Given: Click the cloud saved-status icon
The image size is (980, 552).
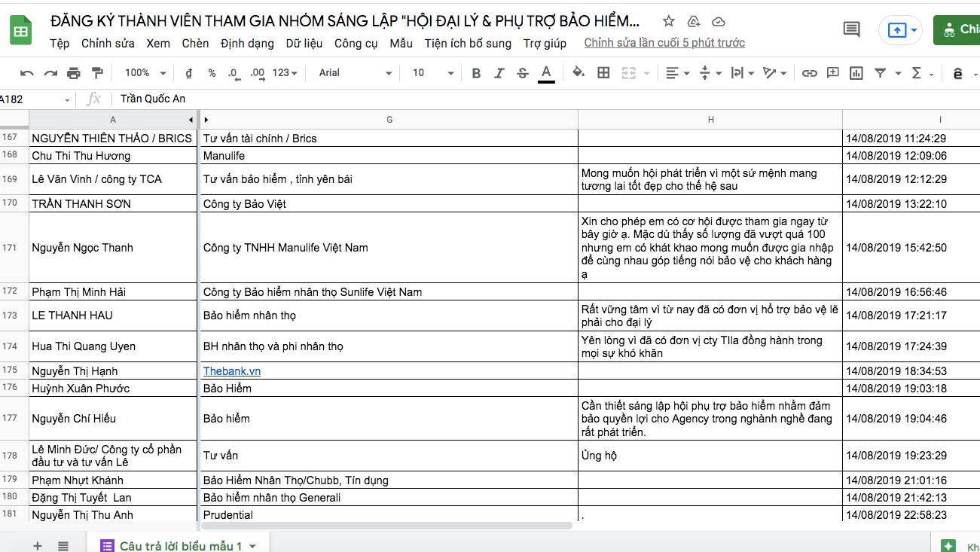Looking at the screenshot, I should click(x=719, y=21).
